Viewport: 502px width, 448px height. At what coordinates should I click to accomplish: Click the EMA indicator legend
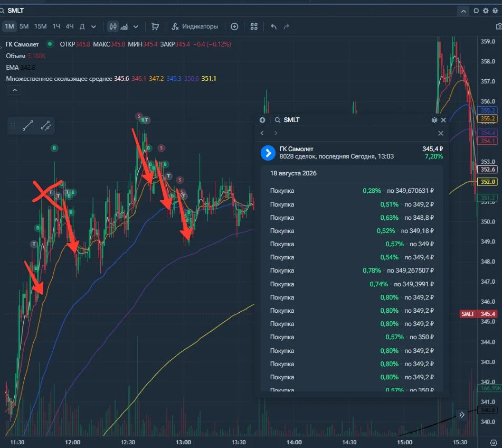tap(12, 67)
